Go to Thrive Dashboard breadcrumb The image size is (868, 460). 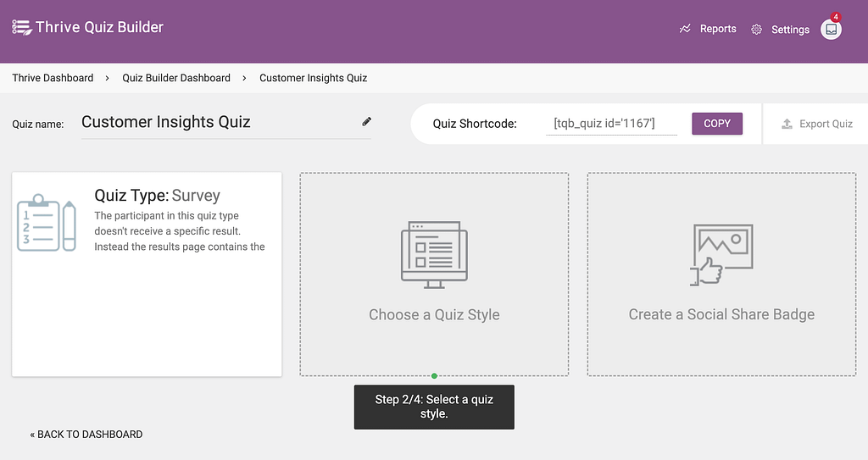(53, 78)
